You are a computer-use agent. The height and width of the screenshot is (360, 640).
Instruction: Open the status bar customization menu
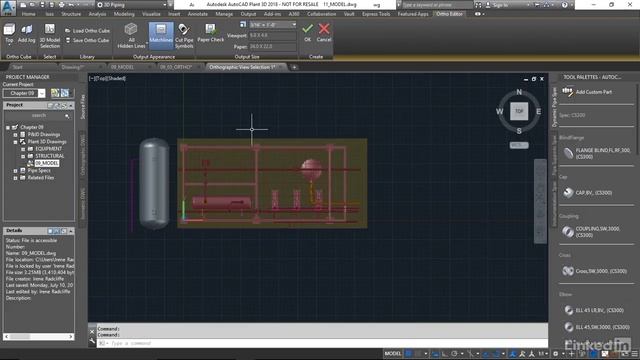point(635,353)
